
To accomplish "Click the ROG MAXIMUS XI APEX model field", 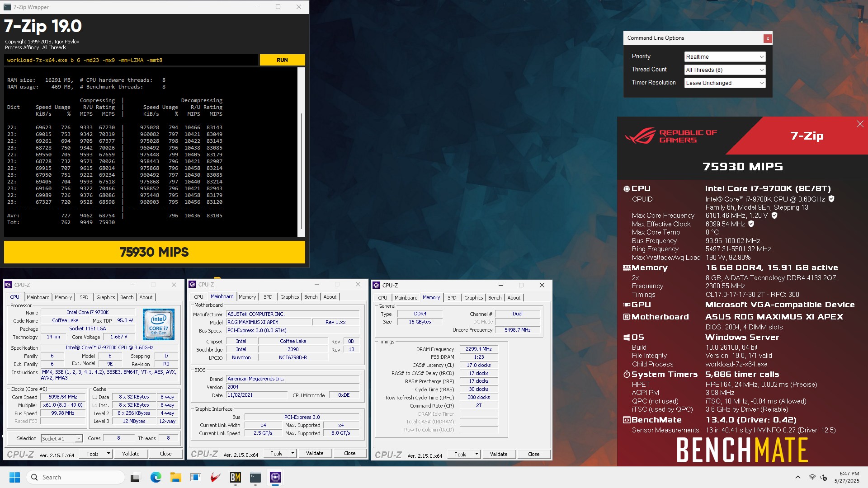I will [x=269, y=322].
